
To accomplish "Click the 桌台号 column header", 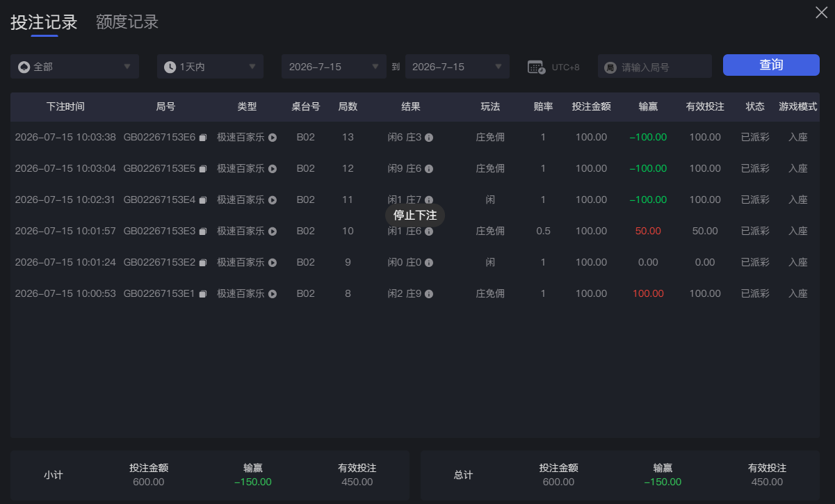I will [x=306, y=107].
